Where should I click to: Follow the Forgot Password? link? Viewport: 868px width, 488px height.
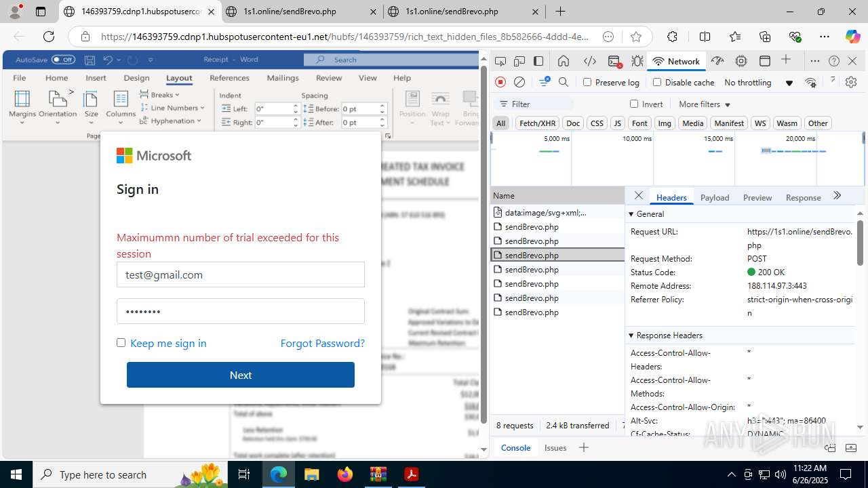[323, 343]
